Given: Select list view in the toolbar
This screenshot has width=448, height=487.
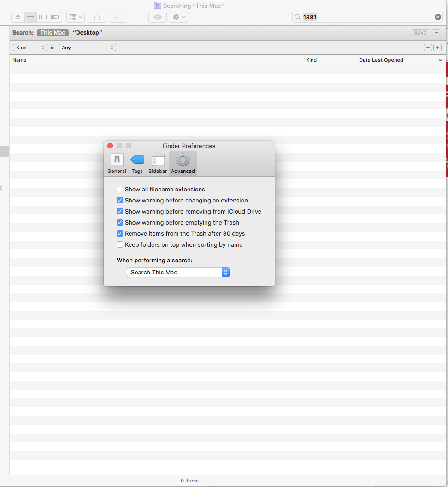Looking at the screenshot, I should point(30,17).
